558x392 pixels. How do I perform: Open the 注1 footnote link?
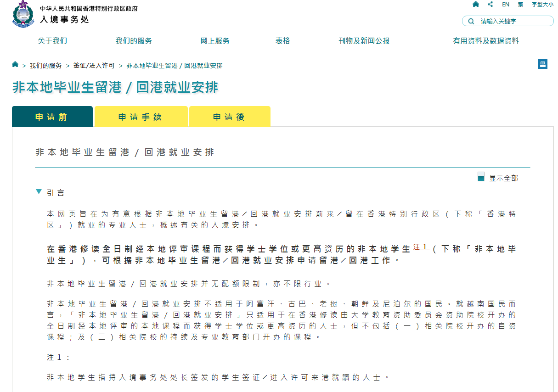[421, 246]
